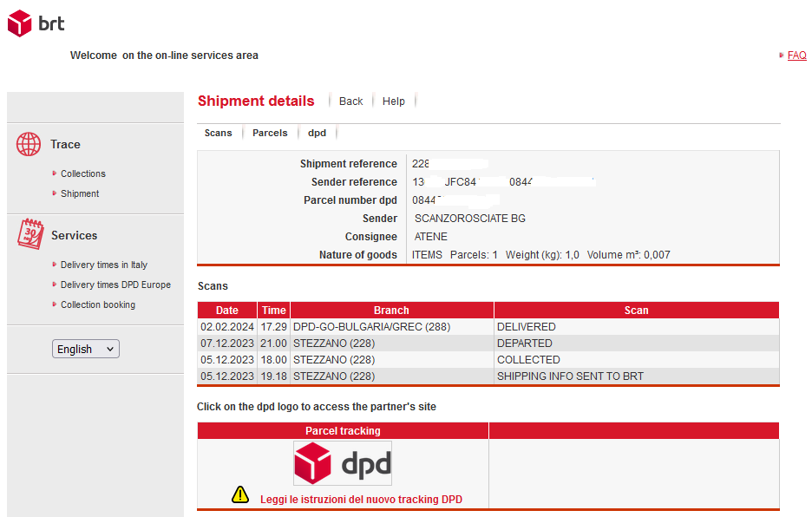The image size is (812, 517).
Task: Select the 18.00 time cell
Action: coord(273,360)
